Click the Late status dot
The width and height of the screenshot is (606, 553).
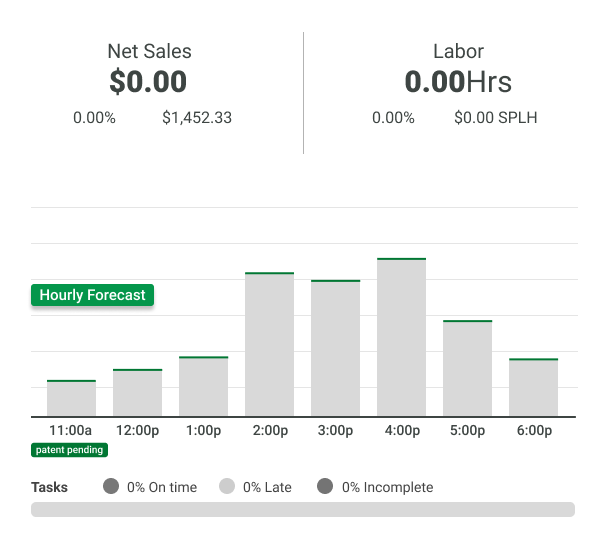click(227, 487)
